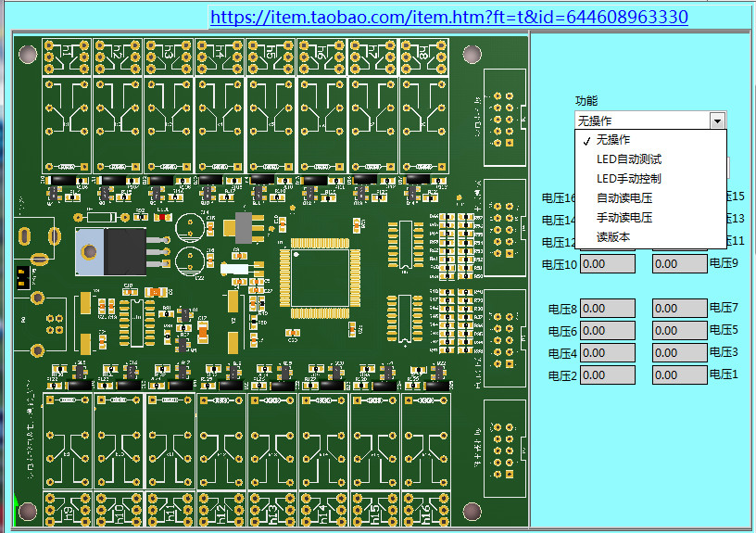
Task: Click the 电压8 value field
Action: point(608,309)
